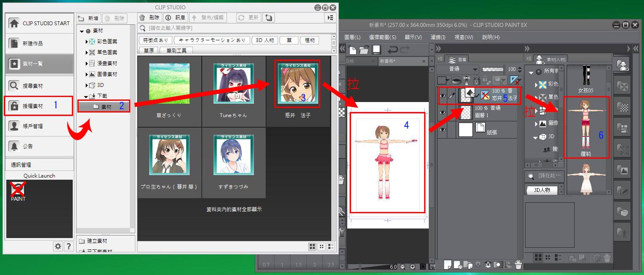Click new layer folder icon

(x=468, y=265)
